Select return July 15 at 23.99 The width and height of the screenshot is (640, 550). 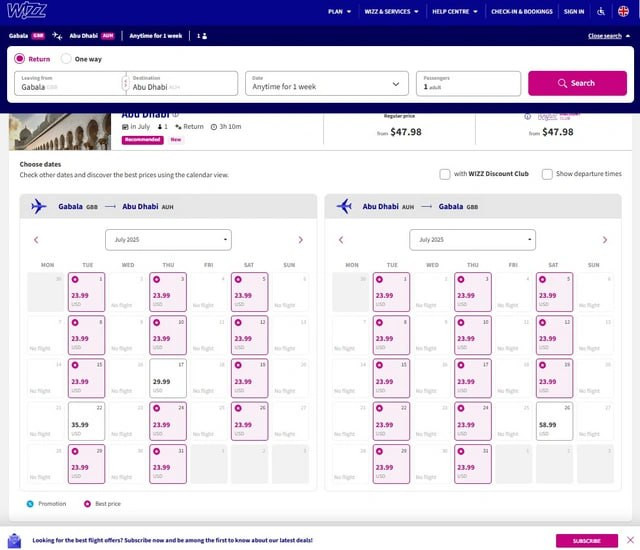pos(391,378)
